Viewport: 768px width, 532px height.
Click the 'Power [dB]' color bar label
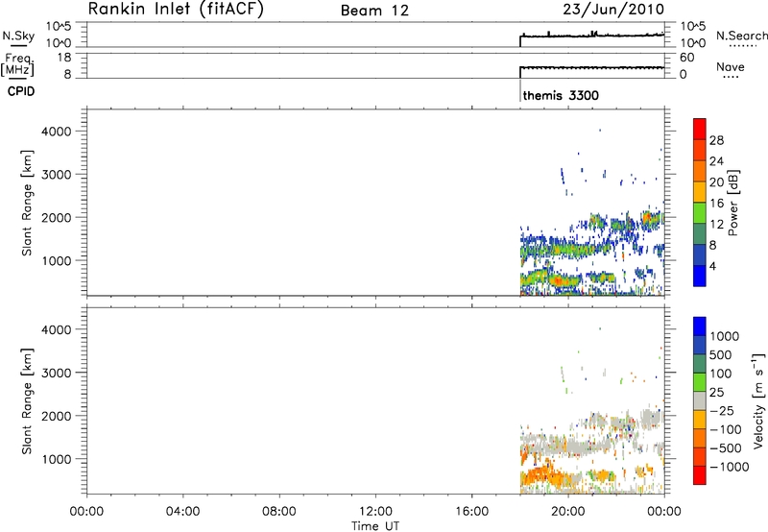(x=732, y=203)
